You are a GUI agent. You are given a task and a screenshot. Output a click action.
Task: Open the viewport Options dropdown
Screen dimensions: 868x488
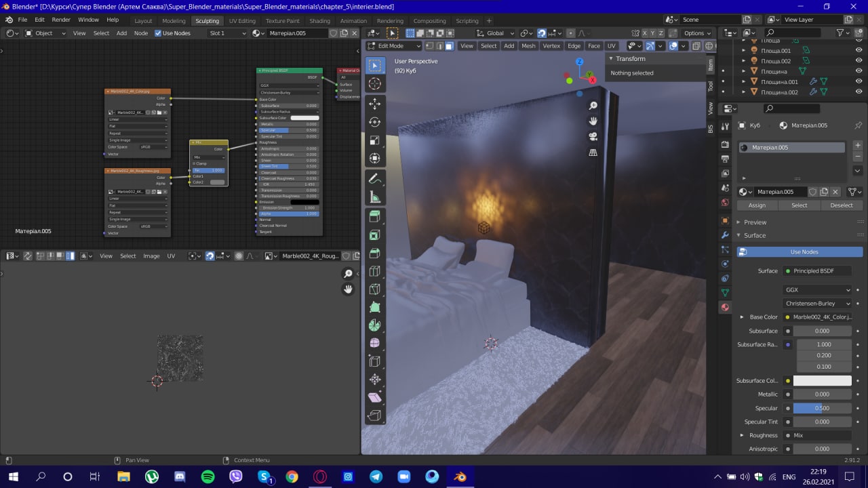pos(697,33)
